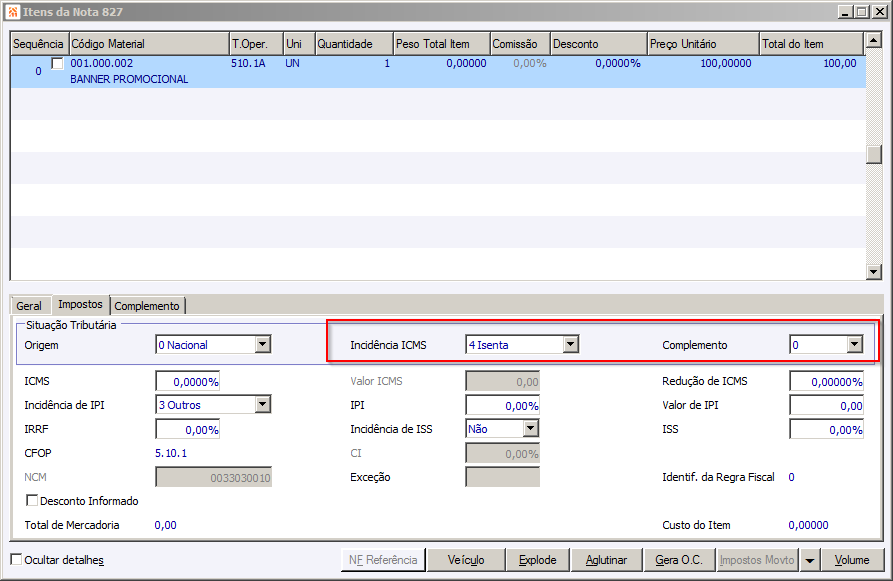Click the Quantidade column header
This screenshot has width=893, height=581.
click(354, 44)
